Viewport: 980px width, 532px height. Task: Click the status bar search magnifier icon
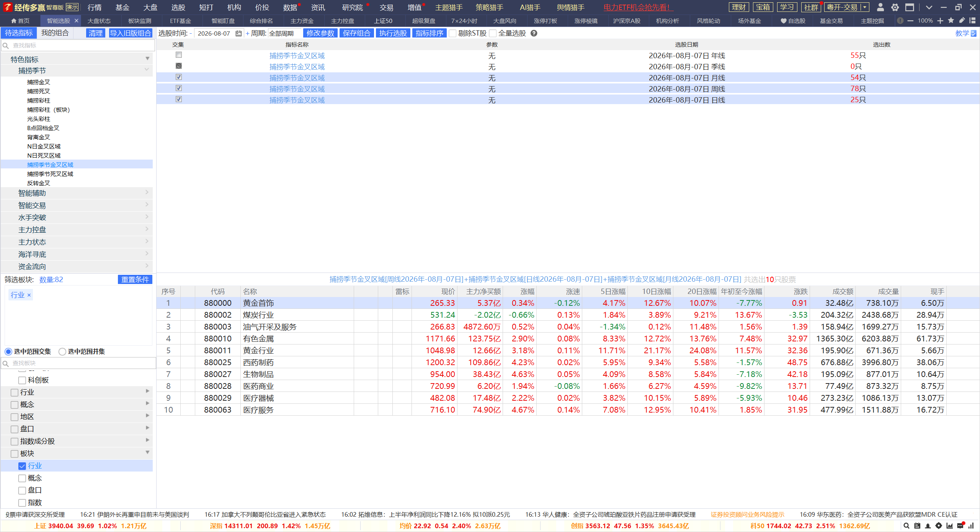pos(906,526)
